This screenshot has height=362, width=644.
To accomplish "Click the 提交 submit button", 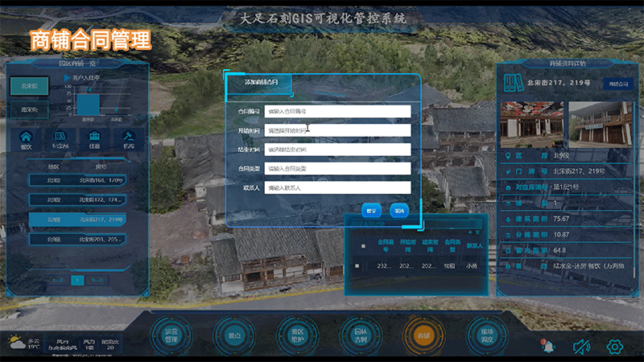I will click(x=371, y=210).
